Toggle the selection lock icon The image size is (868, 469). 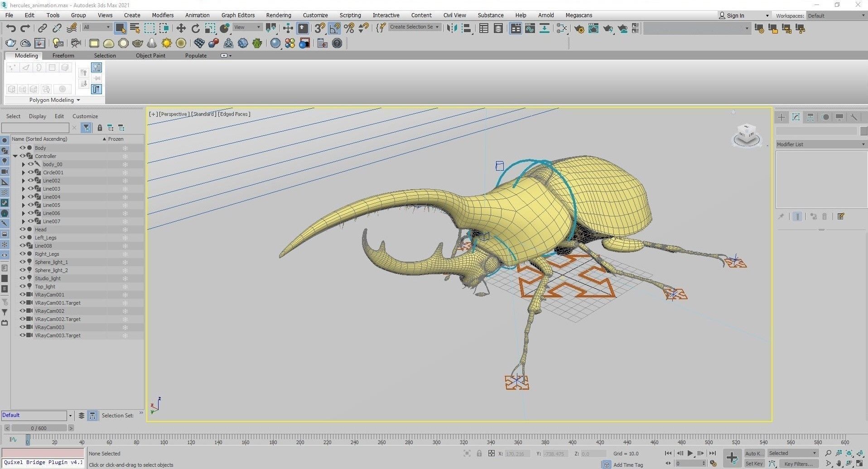479,453
